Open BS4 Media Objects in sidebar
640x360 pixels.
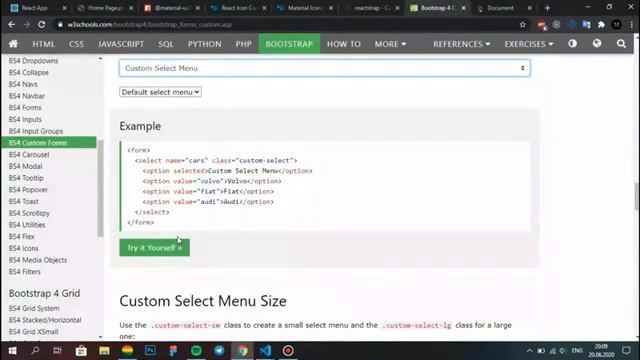pyautogui.click(x=38, y=260)
